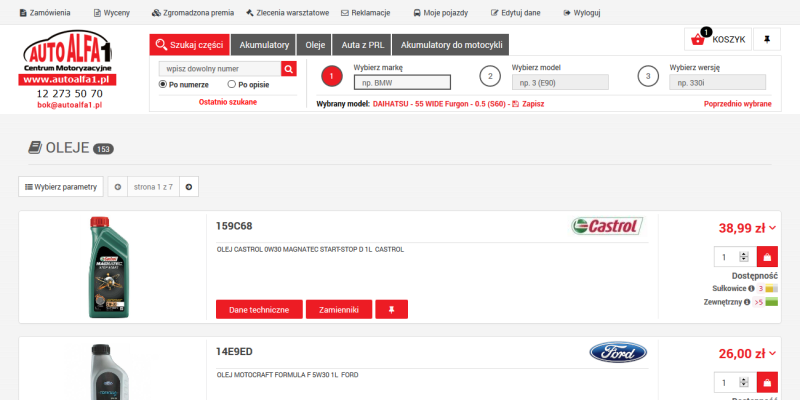Viewport: 800px width, 400px height.
Task: Go to next results page arrow
Action: click(190, 186)
